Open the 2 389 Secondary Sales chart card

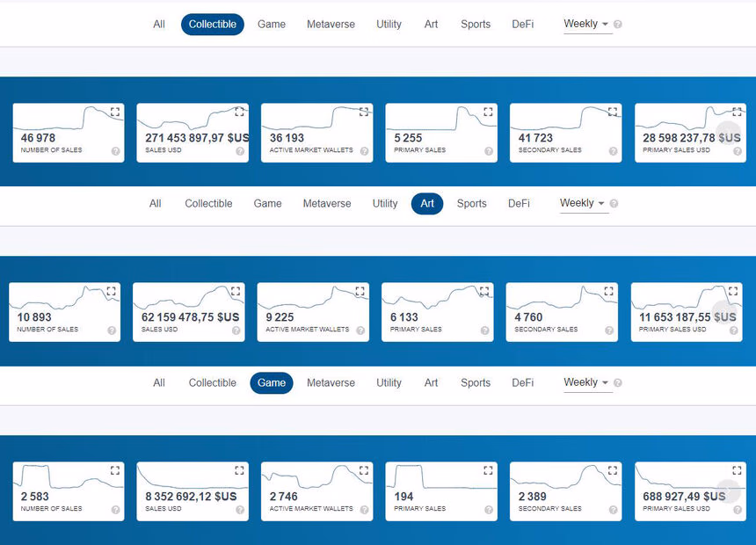(565, 491)
